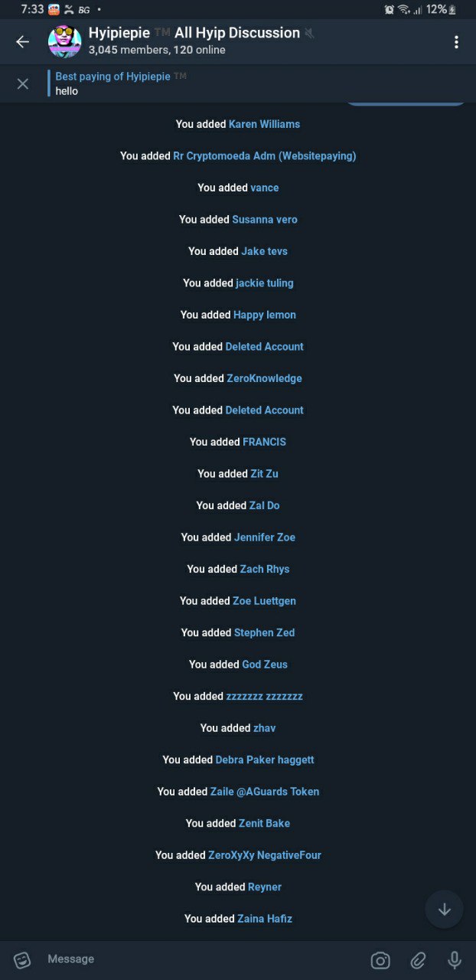This screenshot has width=476, height=980.
Task: Open group info via the title
Action: pyautogui.click(x=194, y=33)
